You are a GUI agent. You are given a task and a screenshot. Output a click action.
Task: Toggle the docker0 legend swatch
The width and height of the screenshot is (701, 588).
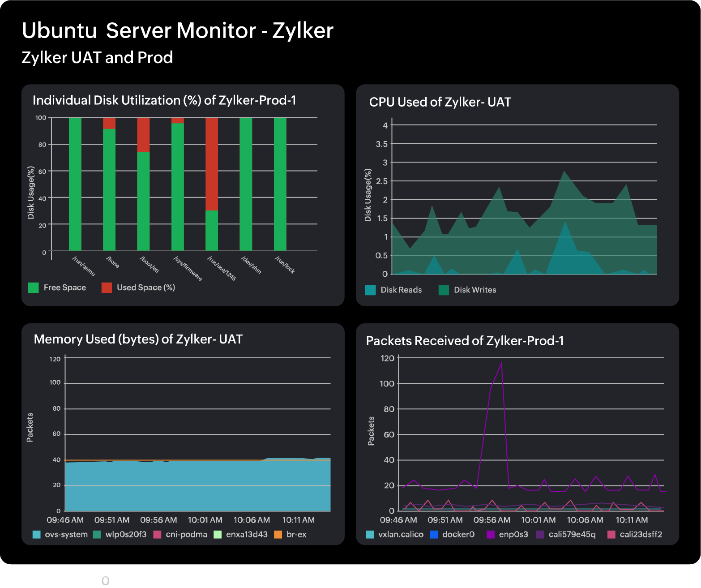434,534
